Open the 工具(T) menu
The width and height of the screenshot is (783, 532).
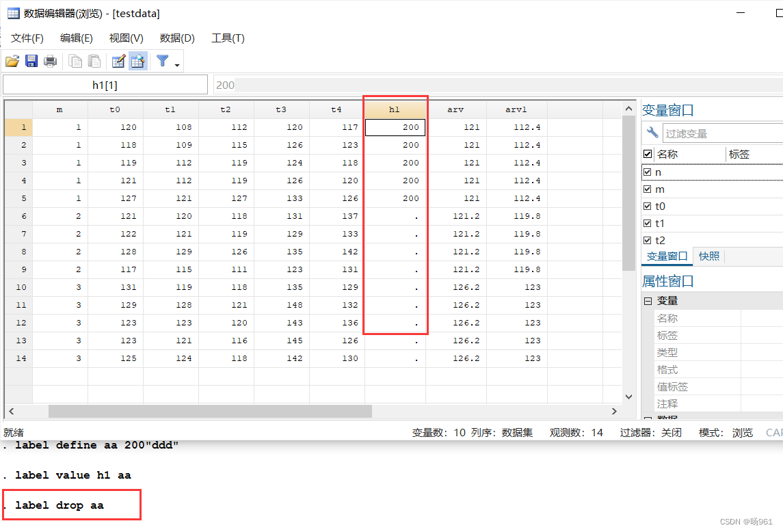click(x=228, y=38)
